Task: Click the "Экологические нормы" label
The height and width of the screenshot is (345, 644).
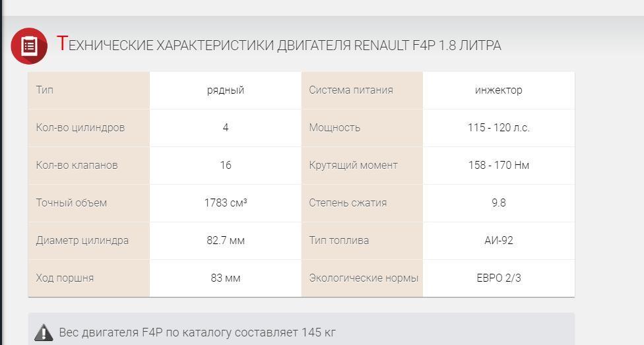Action: tap(364, 278)
